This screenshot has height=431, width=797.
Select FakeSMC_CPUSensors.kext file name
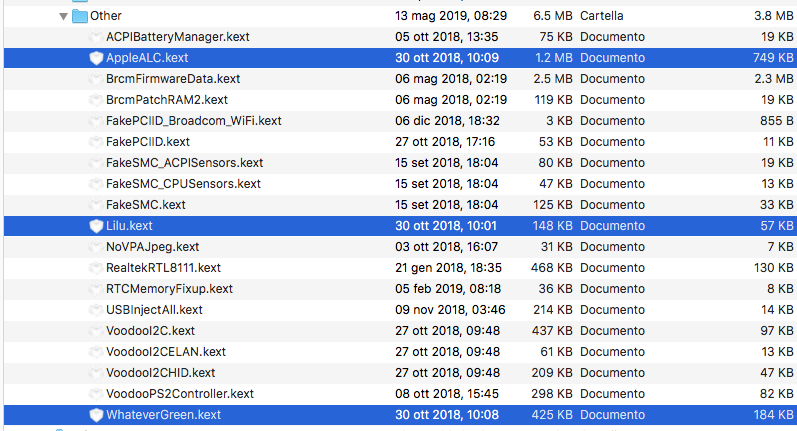(x=183, y=184)
